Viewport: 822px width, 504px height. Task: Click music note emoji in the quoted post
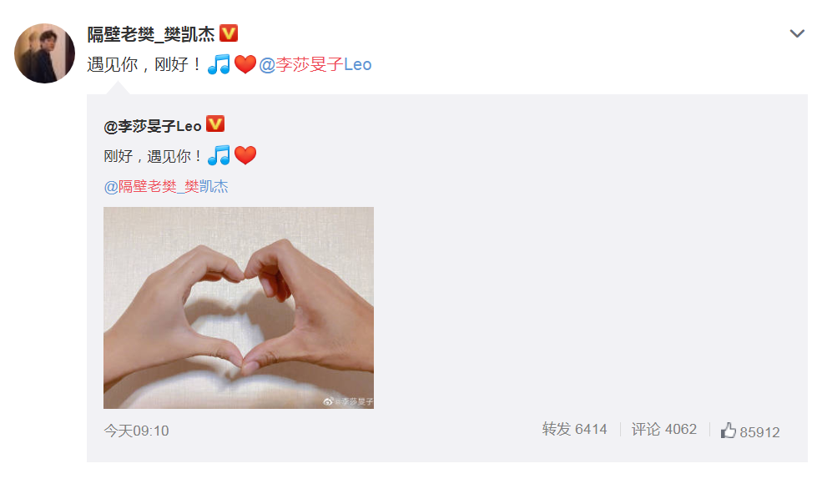click(219, 155)
